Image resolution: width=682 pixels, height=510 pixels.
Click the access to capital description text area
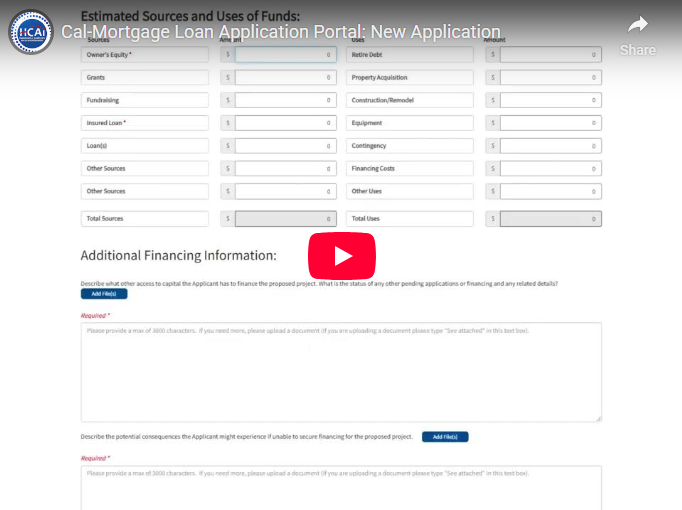[341, 372]
